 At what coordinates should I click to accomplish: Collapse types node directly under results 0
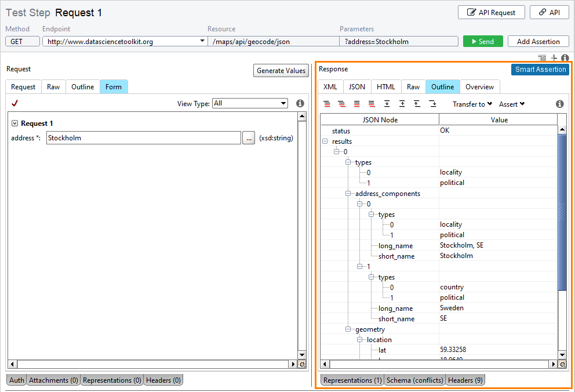(348, 162)
